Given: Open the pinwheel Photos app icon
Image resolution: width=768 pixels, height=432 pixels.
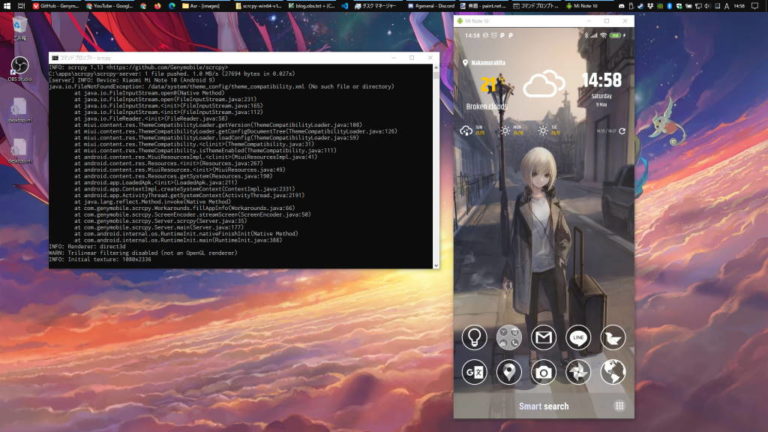Looking at the screenshot, I should point(578,372).
